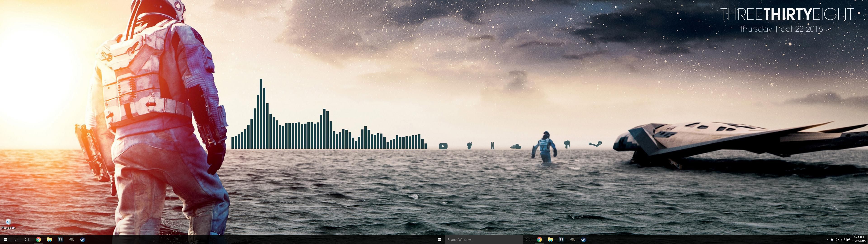Open the volume speaker tray icon

(x=837, y=240)
